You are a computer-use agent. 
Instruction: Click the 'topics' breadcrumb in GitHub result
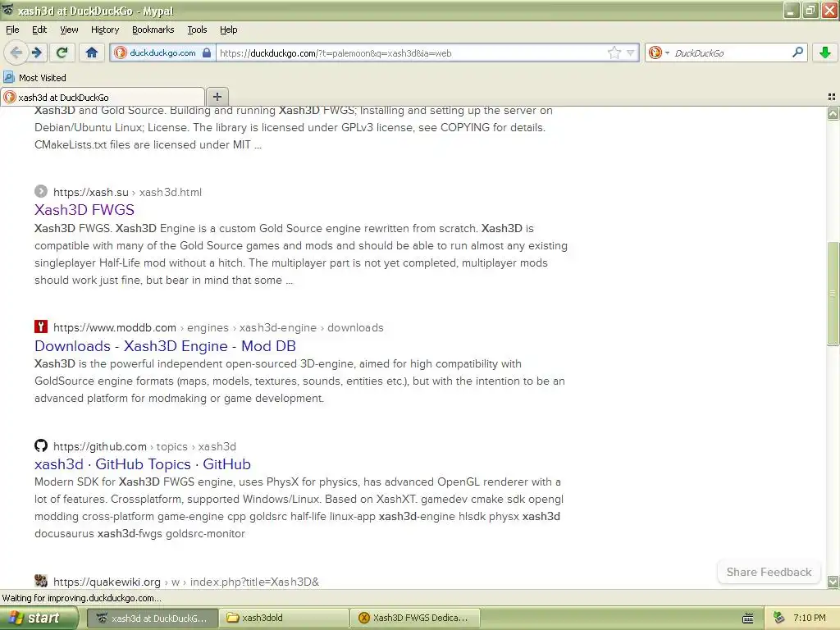tap(172, 446)
